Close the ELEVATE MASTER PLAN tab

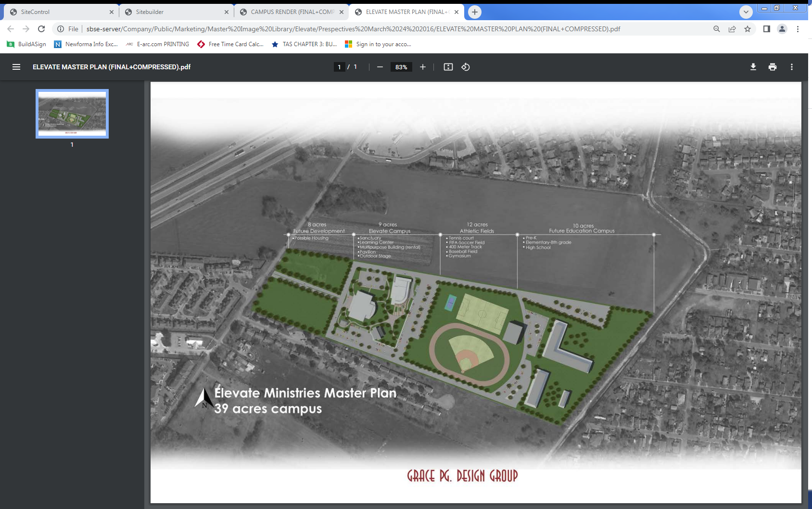point(457,12)
